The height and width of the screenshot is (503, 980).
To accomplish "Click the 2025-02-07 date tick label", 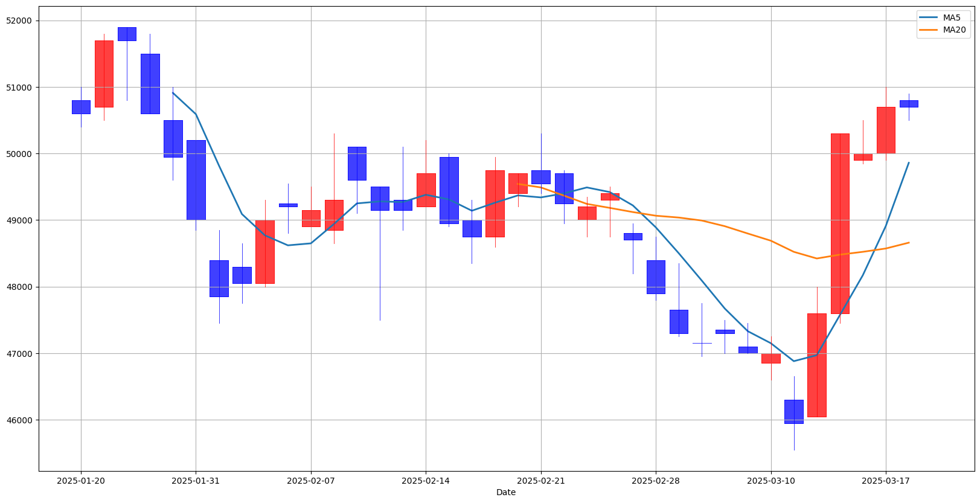I will (311, 481).
